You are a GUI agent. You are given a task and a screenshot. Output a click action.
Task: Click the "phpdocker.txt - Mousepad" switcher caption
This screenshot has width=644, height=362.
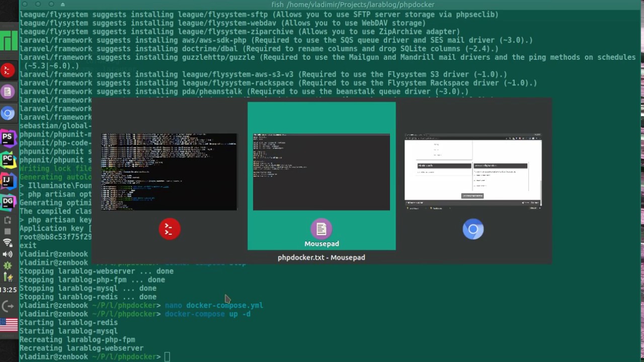click(x=321, y=257)
